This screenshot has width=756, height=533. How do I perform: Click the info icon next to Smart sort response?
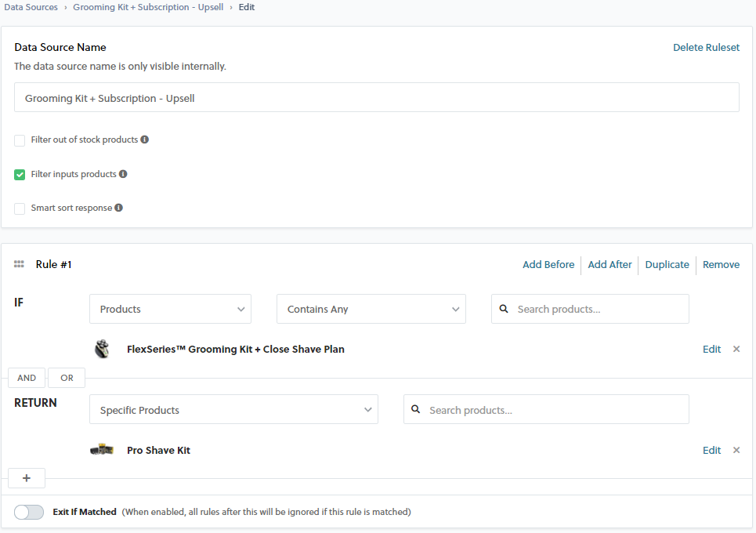point(118,208)
